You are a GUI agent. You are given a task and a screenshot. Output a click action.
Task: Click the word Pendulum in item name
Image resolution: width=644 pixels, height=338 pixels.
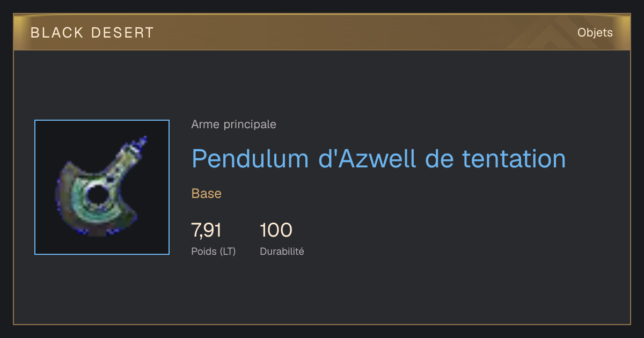[x=251, y=158]
